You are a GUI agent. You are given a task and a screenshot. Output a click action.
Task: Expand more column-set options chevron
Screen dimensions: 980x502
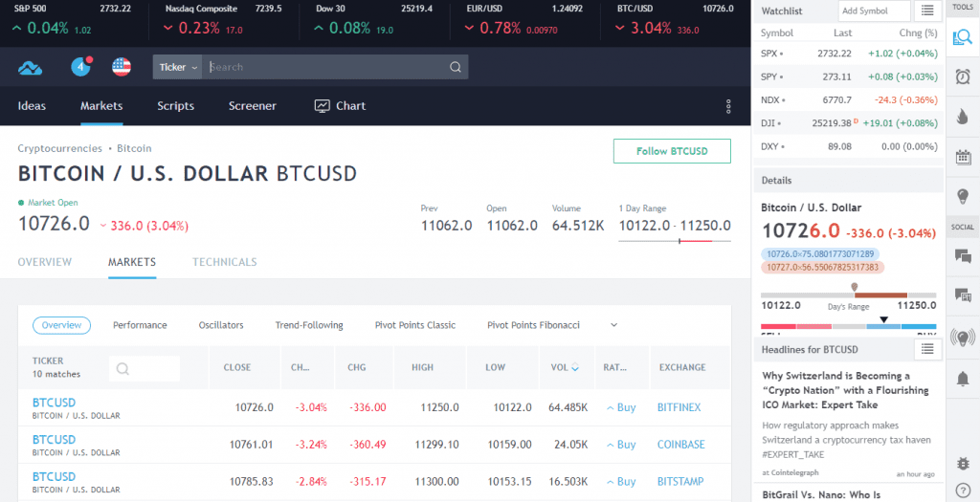(x=613, y=325)
